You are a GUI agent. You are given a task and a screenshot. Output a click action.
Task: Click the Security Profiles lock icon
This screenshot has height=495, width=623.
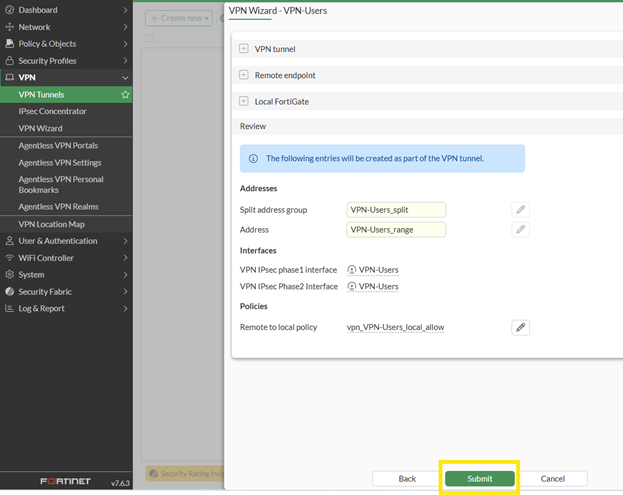tap(10, 61)
